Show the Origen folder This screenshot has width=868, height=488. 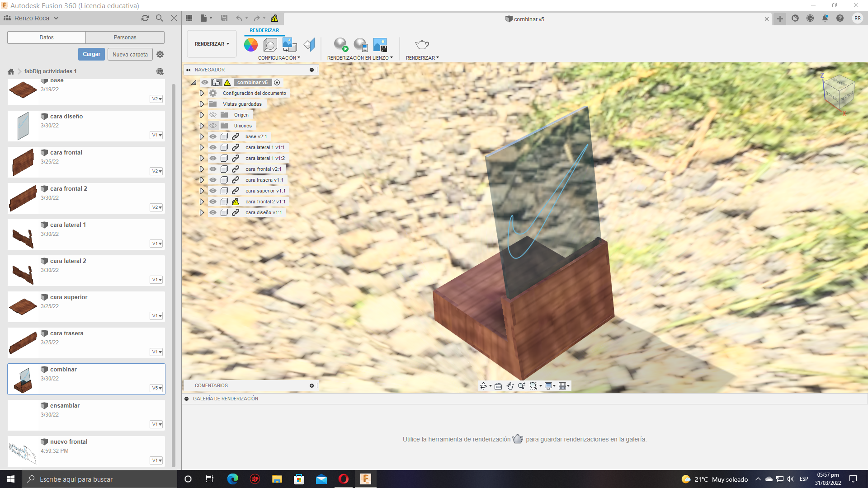213,115
